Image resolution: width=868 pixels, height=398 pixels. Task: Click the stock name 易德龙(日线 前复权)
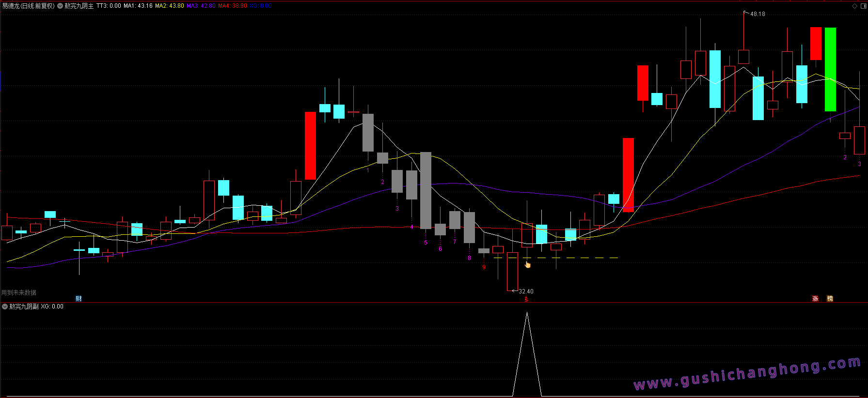[28, 6]
